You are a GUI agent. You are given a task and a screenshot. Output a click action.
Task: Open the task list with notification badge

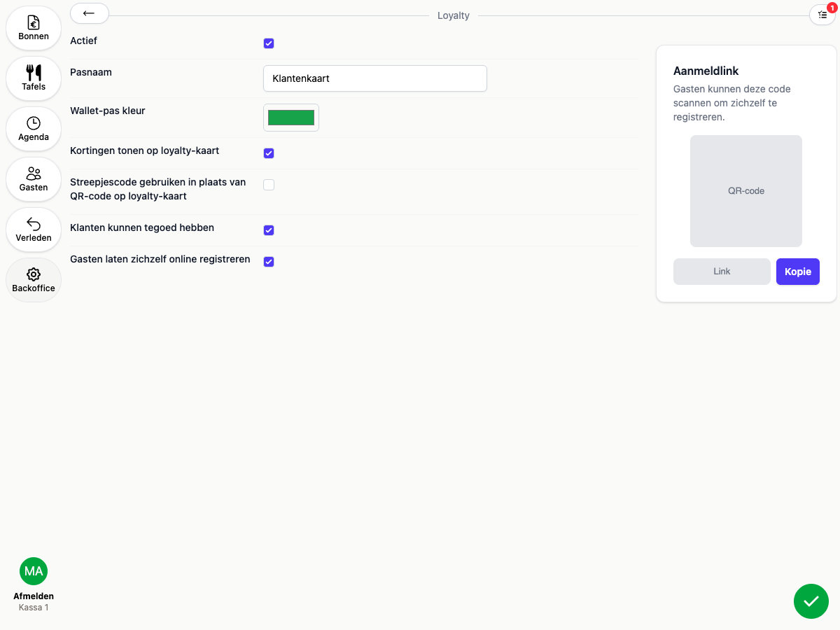click(x=822, y=14)
